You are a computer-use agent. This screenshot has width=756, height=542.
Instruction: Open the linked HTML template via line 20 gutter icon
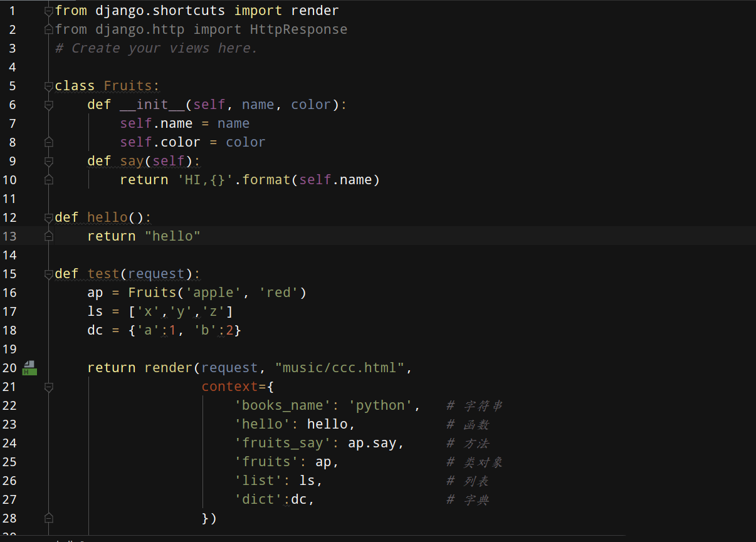pyautogui.click(x=29, y=368)
